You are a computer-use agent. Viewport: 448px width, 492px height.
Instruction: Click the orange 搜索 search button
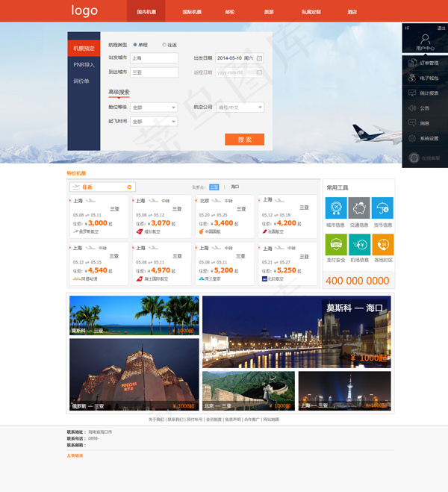tap(244, 140)
